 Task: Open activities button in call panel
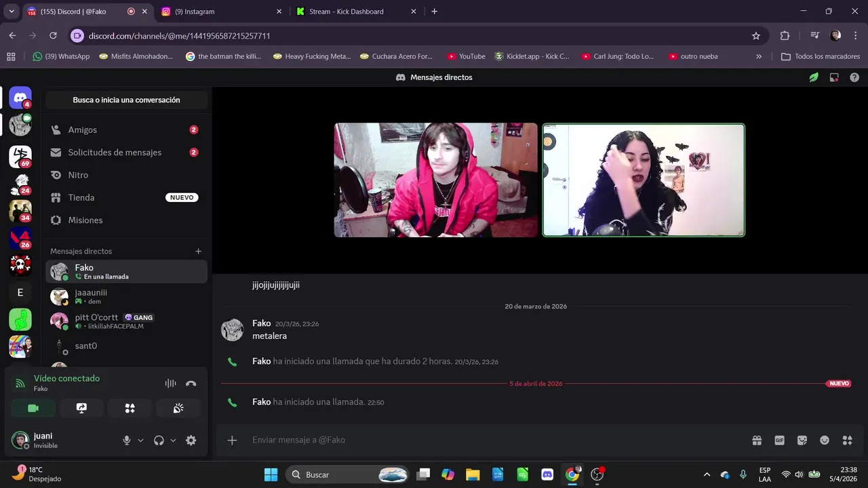(x=130, y=408)
